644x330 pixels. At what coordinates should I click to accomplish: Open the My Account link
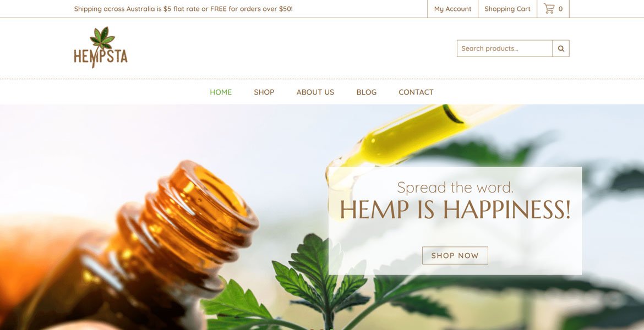(452, 9)
